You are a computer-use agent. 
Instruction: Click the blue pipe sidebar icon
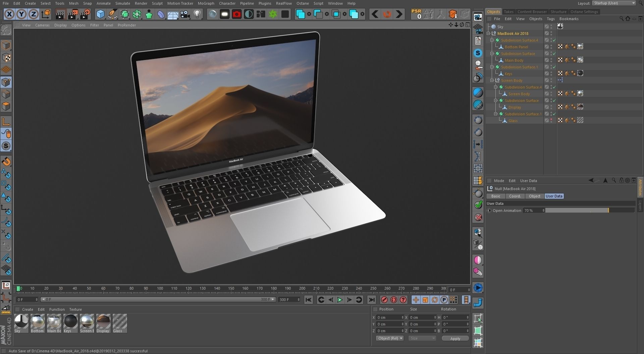point(478,303)
